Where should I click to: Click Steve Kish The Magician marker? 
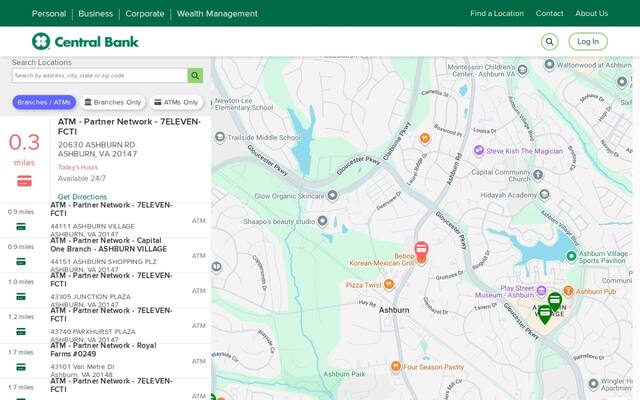[478, 151]
